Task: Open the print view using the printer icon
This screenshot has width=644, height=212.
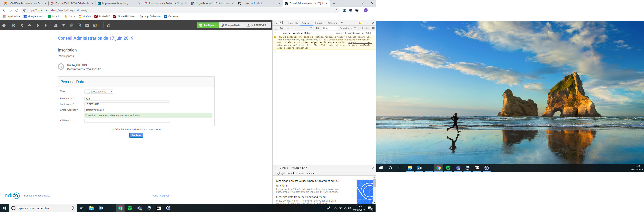Action: pyautogui.click(x=55, y=25)
